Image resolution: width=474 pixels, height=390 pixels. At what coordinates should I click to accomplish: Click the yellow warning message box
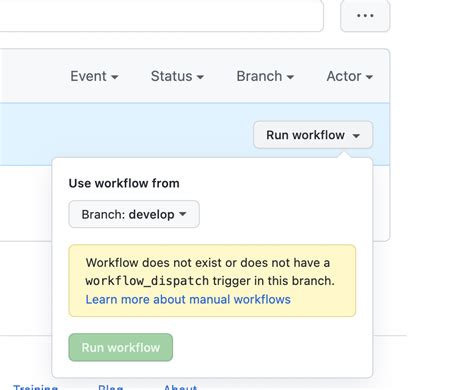coord(212,281)
